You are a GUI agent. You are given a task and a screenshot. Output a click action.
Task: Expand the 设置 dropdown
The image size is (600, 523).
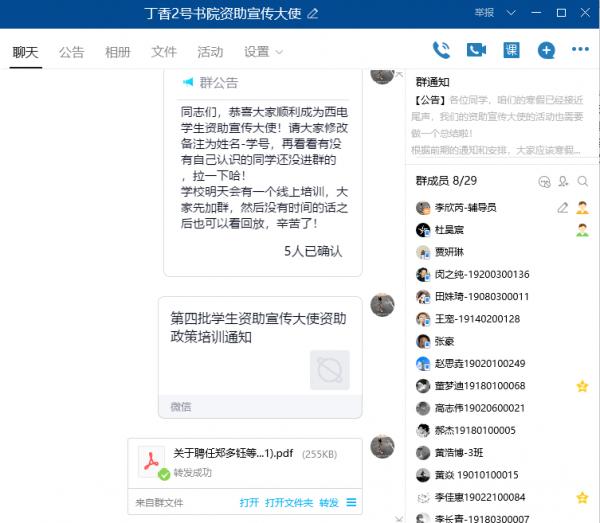point(263,52)
